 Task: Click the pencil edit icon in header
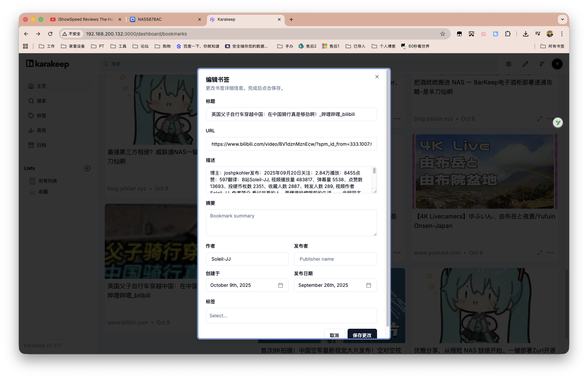pos(525,64)
